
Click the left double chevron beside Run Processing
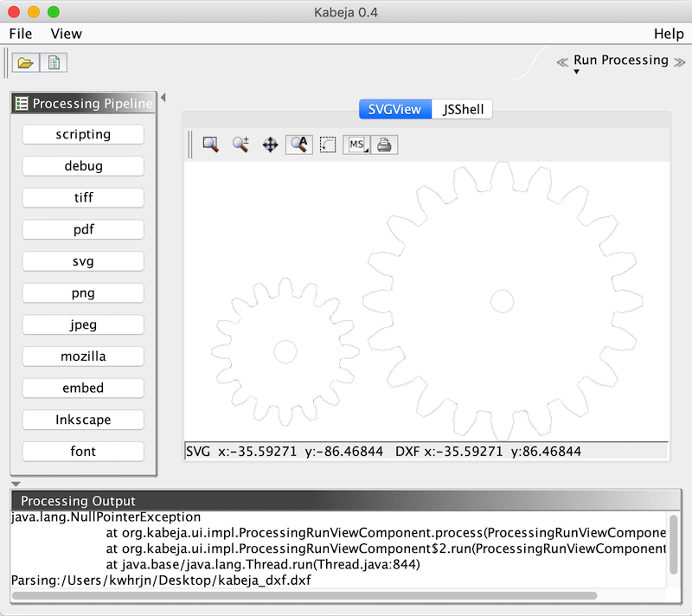point(562,62)
